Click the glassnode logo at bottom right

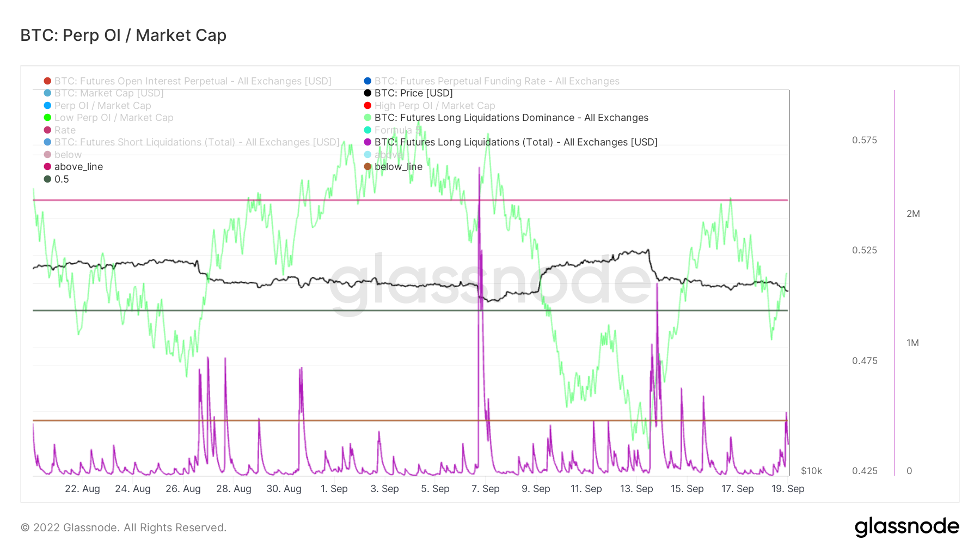tap(906, 527)
